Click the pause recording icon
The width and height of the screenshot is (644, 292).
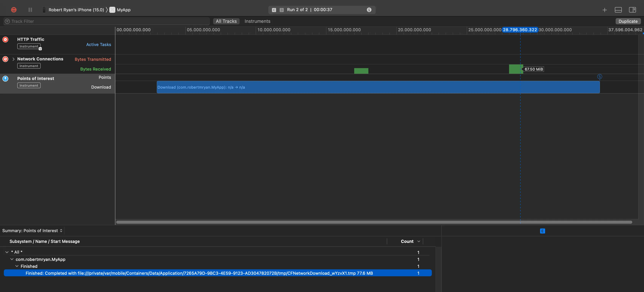point(30,10)
